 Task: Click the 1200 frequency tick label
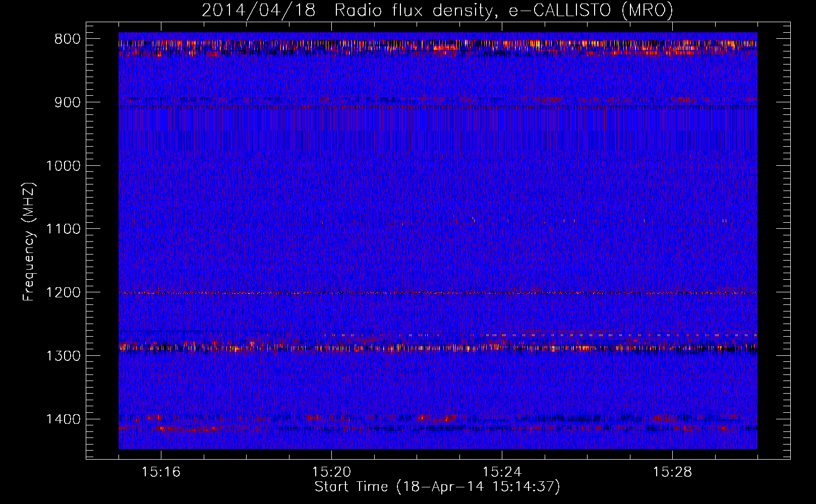pos(63,292)
